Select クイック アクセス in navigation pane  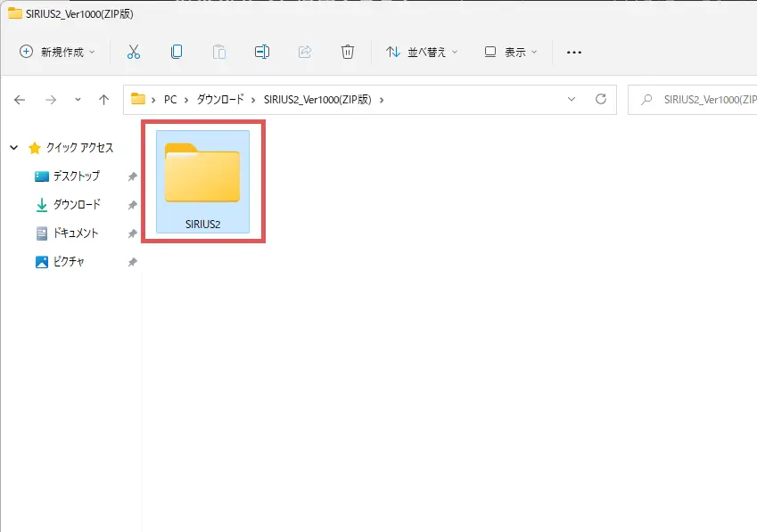[79, 148]
